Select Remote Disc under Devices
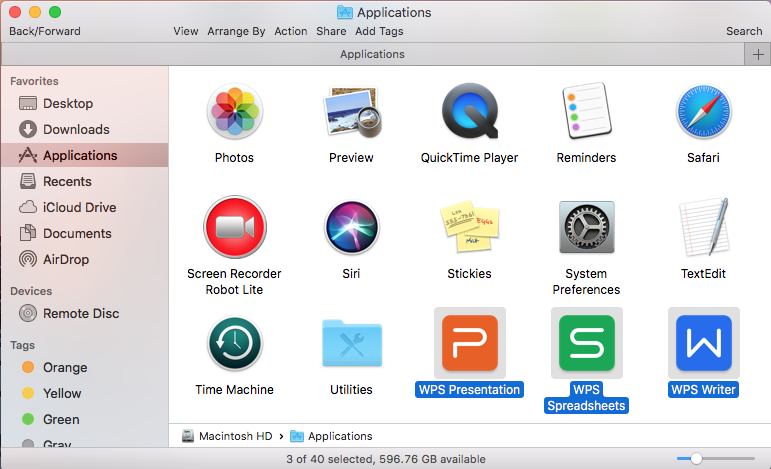 [85, 314]
